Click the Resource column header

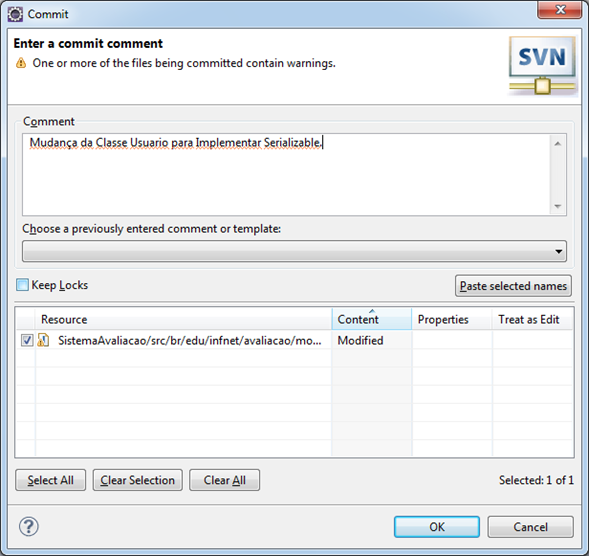click(x=183, y=319)
